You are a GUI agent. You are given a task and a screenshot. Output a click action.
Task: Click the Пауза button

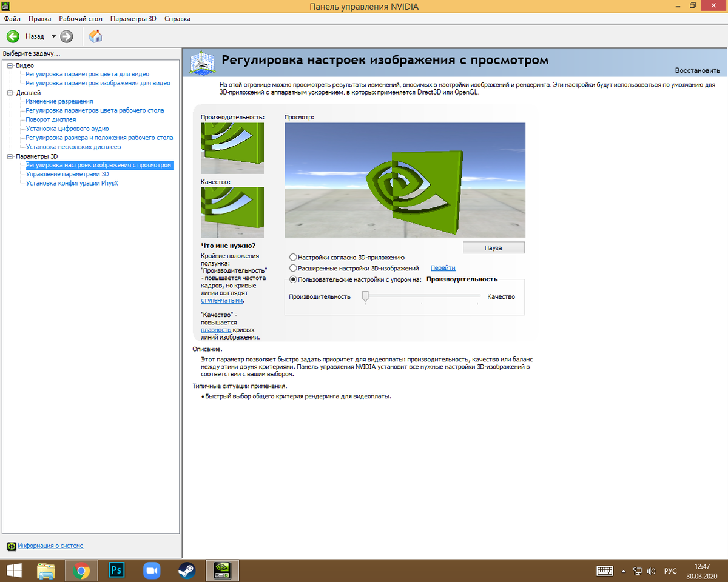pyautogui.click(x=493, y=248)
